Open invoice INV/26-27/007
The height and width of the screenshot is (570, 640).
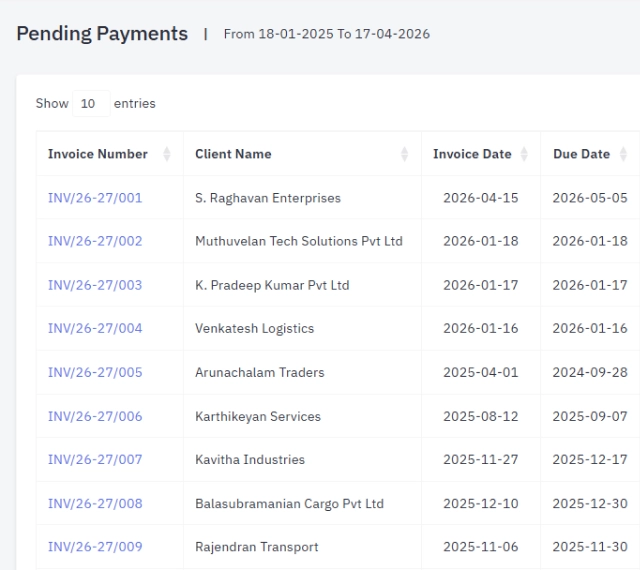[x=95, y=460]
